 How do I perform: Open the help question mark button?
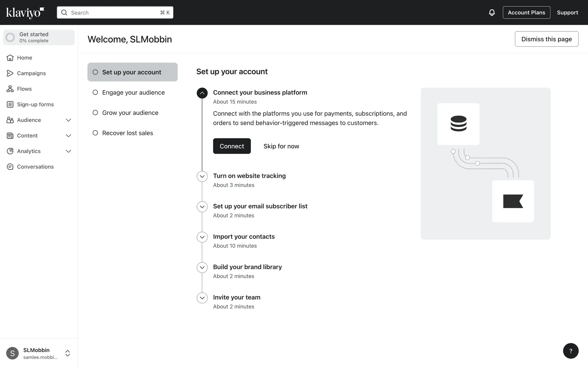(571, 351)
